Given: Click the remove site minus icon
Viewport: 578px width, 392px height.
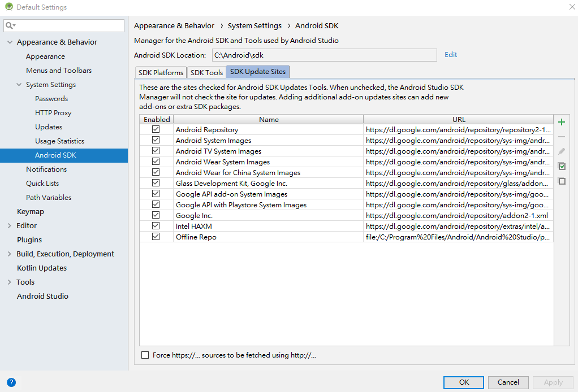Looking at the screenshot, I should click(x=562, y=137).
